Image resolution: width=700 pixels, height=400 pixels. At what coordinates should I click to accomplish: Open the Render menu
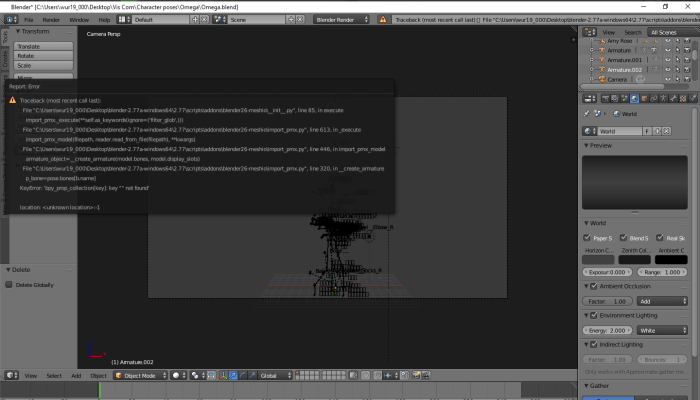51,19
